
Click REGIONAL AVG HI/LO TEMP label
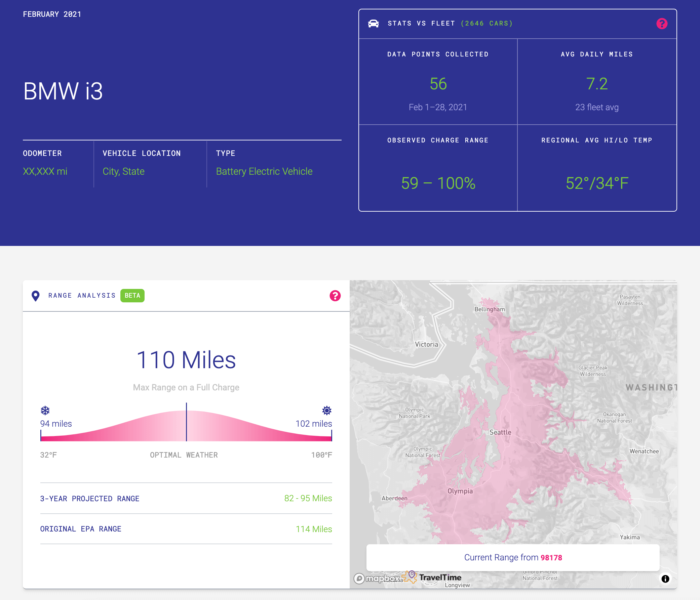click(597, 140)
